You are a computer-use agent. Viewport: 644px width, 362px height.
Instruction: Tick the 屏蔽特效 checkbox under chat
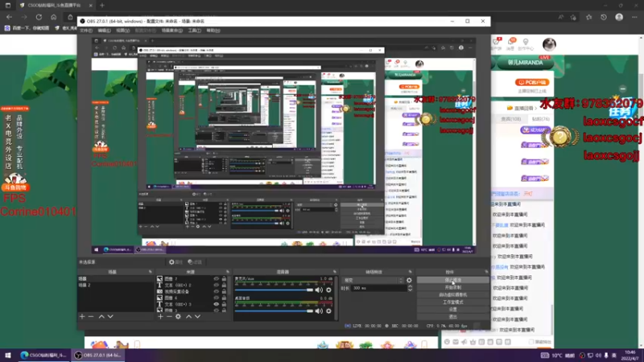531,342
